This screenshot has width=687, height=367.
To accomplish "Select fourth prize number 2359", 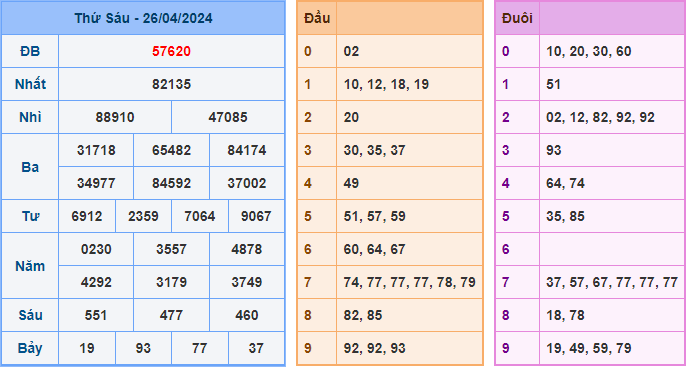I will pyautogui.click(x=143, y=216).
